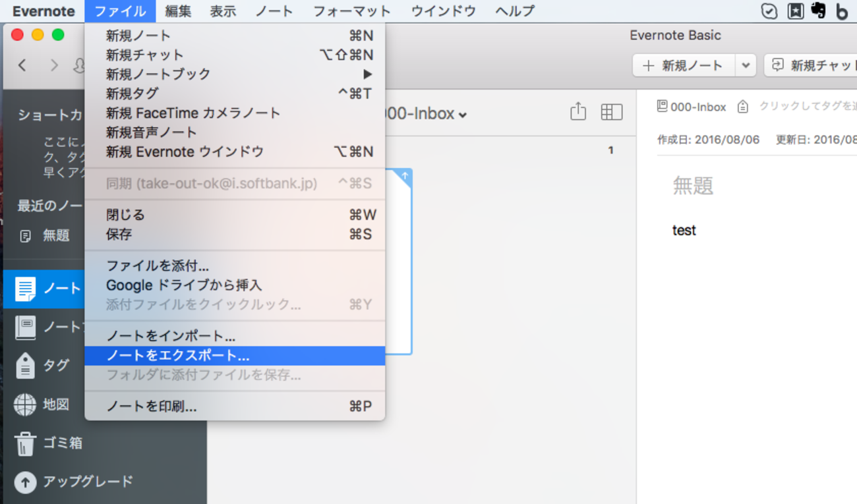Expand the 新規ノートブック submenu
857x504 pixels.
coord(235,74)
